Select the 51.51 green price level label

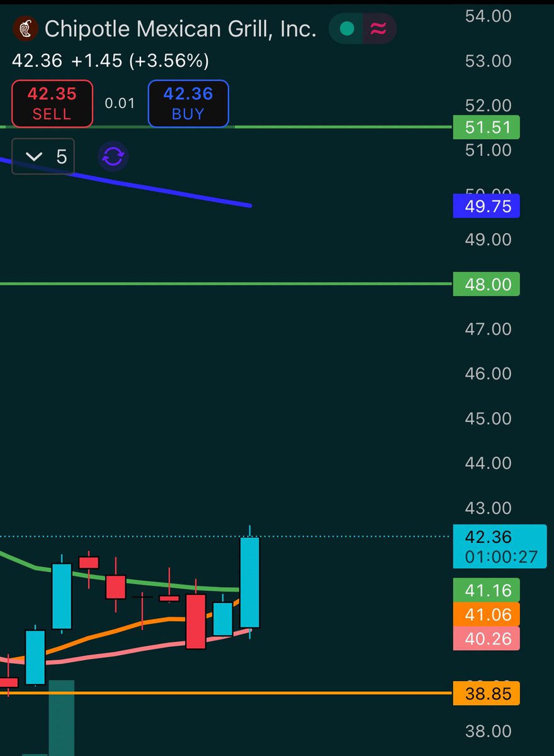coord(486,128)
